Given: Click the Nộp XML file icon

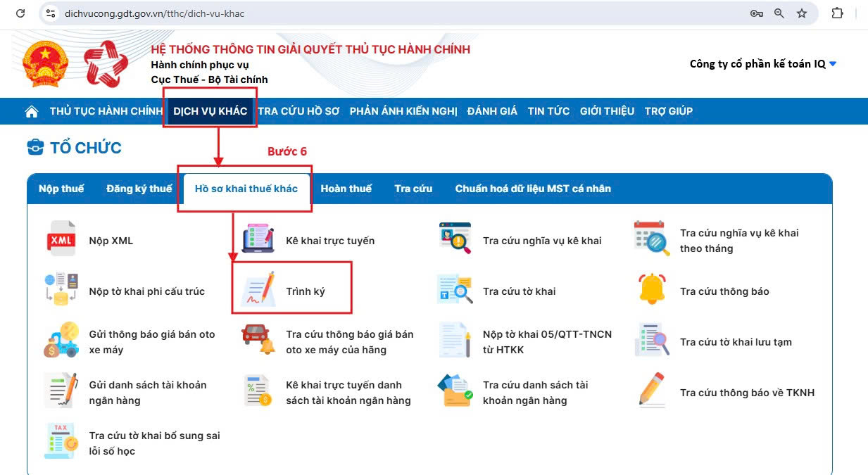Looking at the screenshot, I should pyautogui.click(x=61, y=240).
